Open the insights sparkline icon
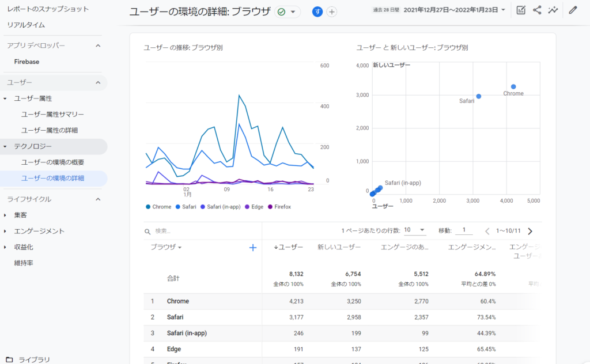 553,10
